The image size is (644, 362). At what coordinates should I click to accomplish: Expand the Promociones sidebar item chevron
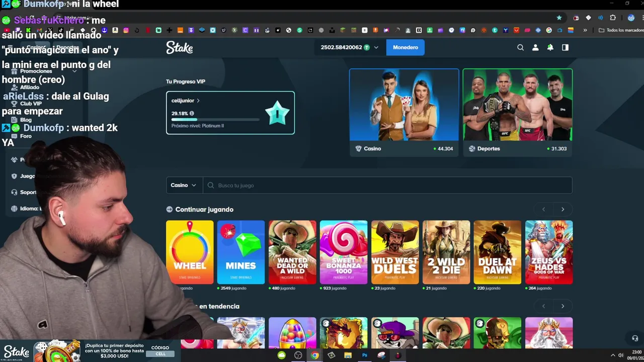tap(74, 71)
